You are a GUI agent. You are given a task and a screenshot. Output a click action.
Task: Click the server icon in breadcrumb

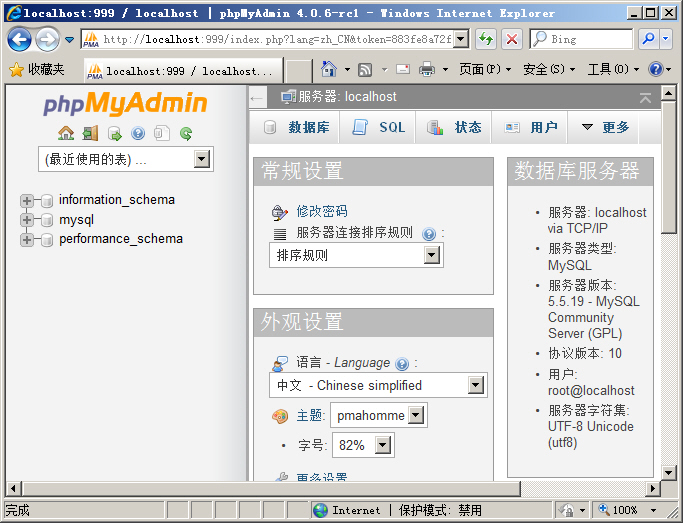pos(288,97)
